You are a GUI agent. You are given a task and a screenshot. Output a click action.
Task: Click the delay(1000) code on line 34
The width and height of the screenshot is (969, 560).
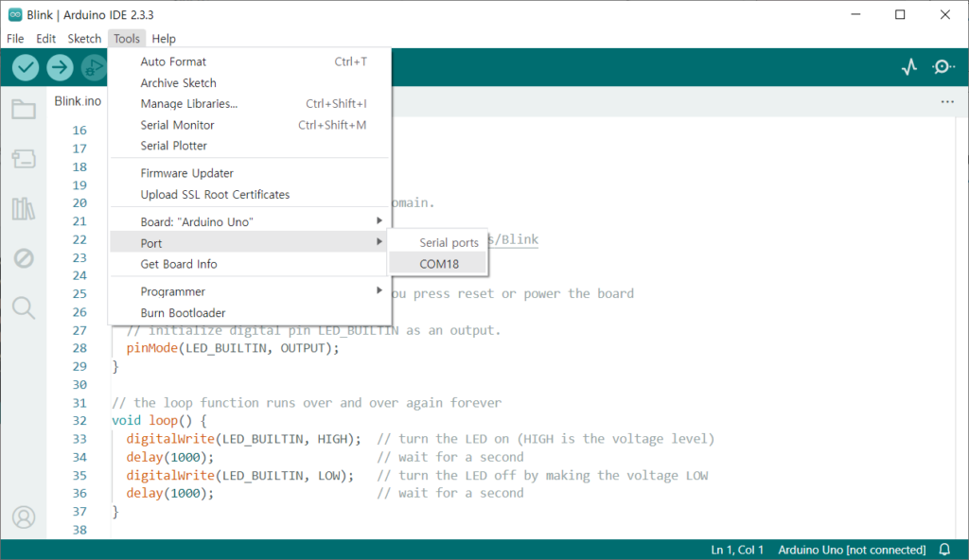(x=170, y=458)
